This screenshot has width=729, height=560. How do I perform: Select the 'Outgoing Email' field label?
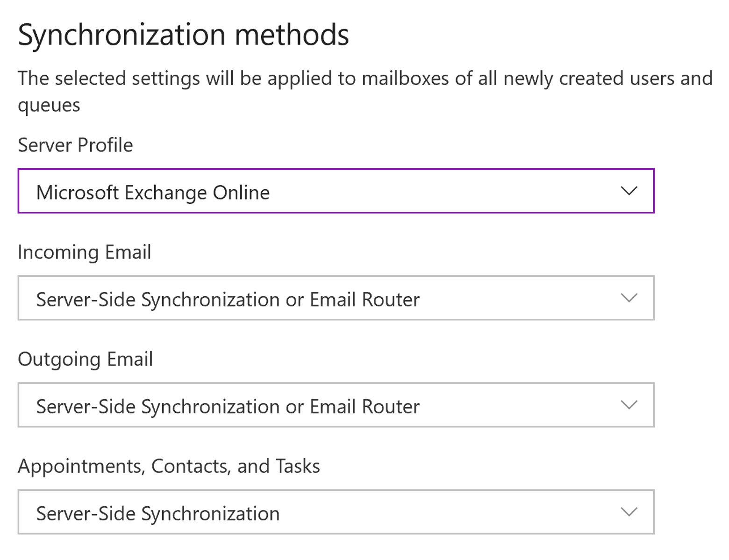pyautogui.click(x=86, y=359)
